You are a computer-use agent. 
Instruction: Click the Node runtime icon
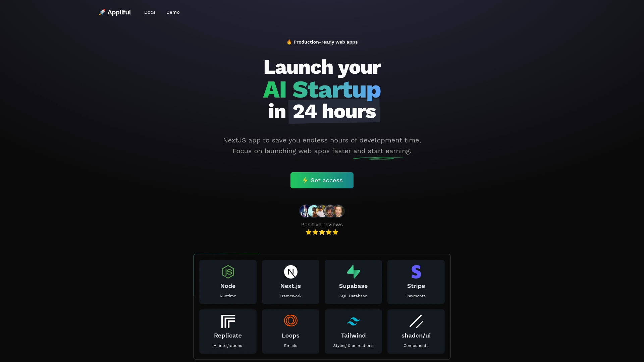tap(228, 271)
